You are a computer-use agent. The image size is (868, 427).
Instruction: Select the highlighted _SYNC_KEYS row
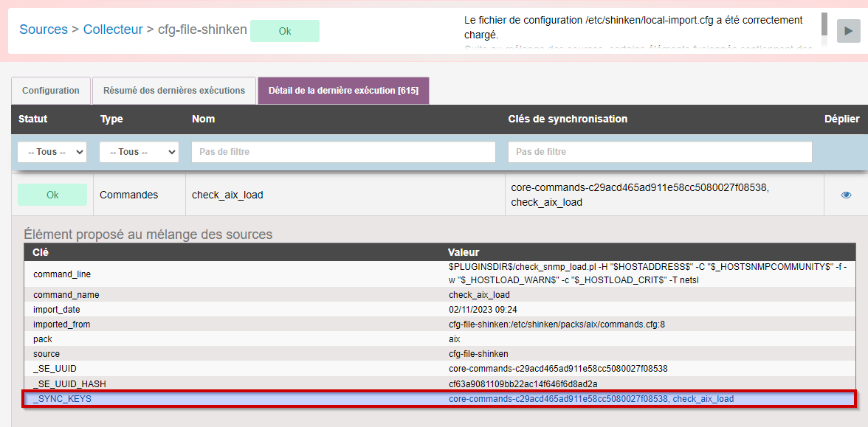(439, 399)
